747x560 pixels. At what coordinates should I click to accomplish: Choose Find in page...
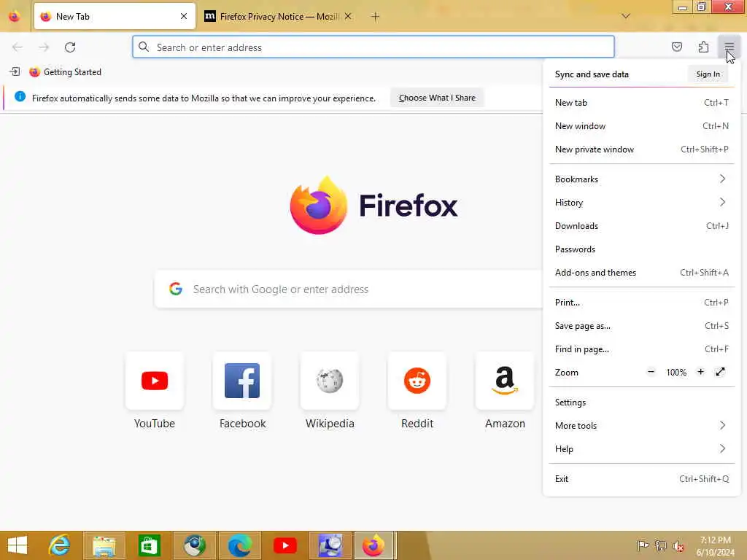[x=642, y=349]
